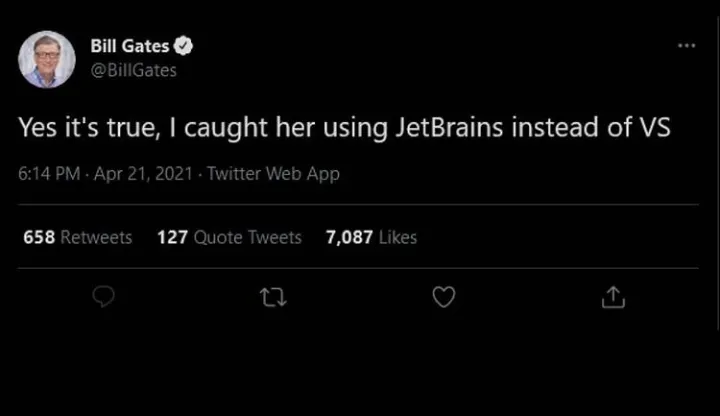Click the 6:14 PM time text
This screenshot has height=416, width=720.
pos(48,174)
